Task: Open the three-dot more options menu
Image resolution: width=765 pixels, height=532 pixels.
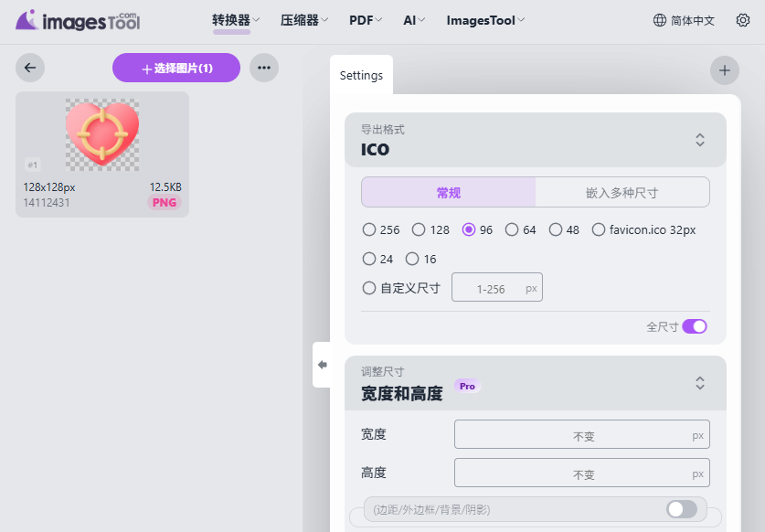Action: (x=264, y=68)
